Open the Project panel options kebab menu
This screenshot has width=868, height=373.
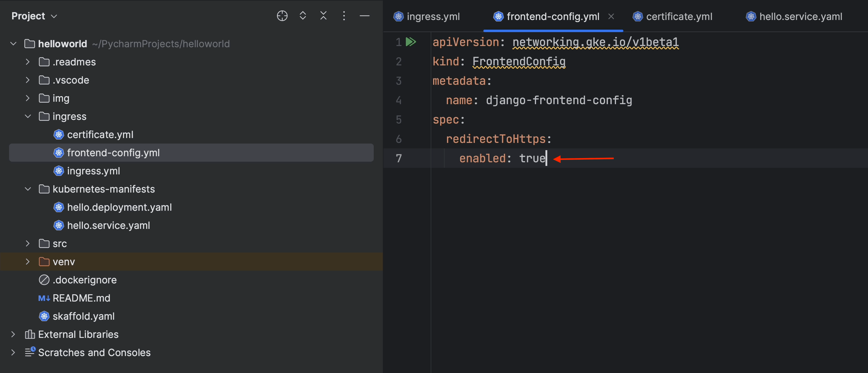click(344, 16)
